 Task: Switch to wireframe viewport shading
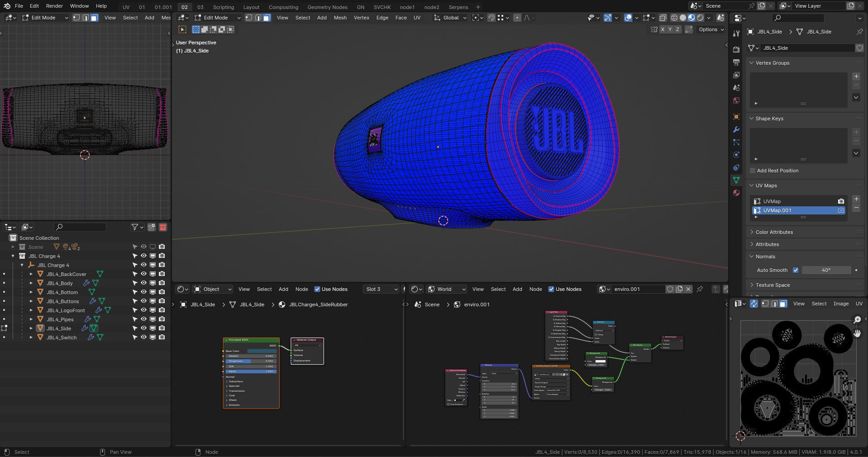point(674,18)
